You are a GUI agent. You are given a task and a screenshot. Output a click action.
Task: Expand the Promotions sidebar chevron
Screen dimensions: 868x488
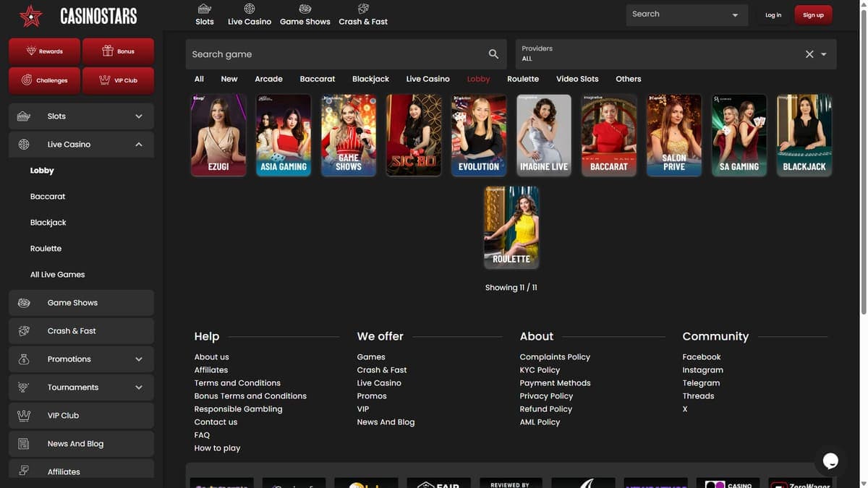tap(139, 359)
